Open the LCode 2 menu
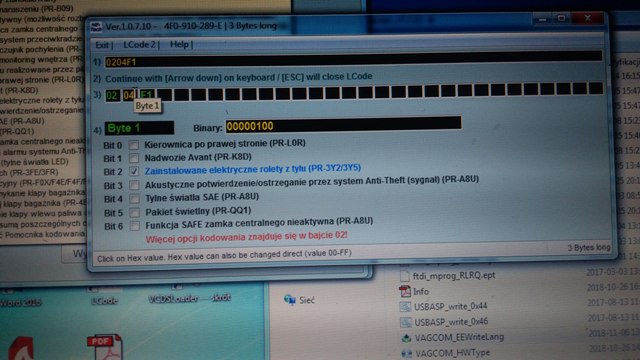The width and height of the screenshot is (640, 360). click(x=139, y=44)
